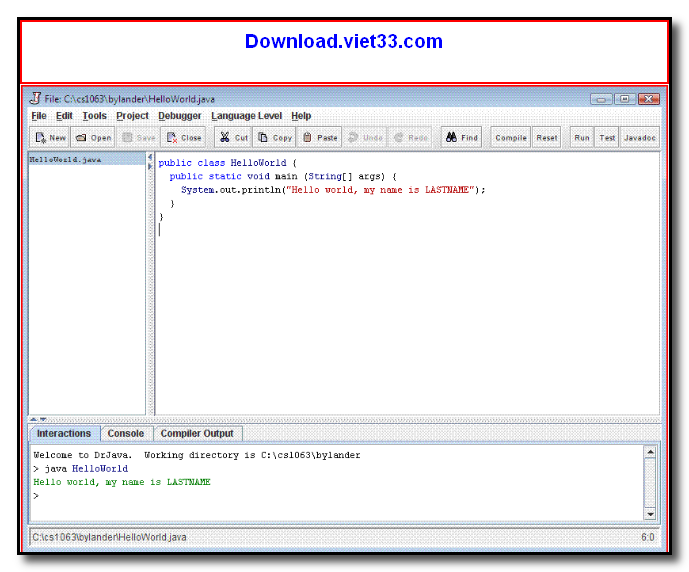Image resolution: width=689 pixels, height=572 pixels.
Task: Click the status bar file path
Action: click(109, 537)
